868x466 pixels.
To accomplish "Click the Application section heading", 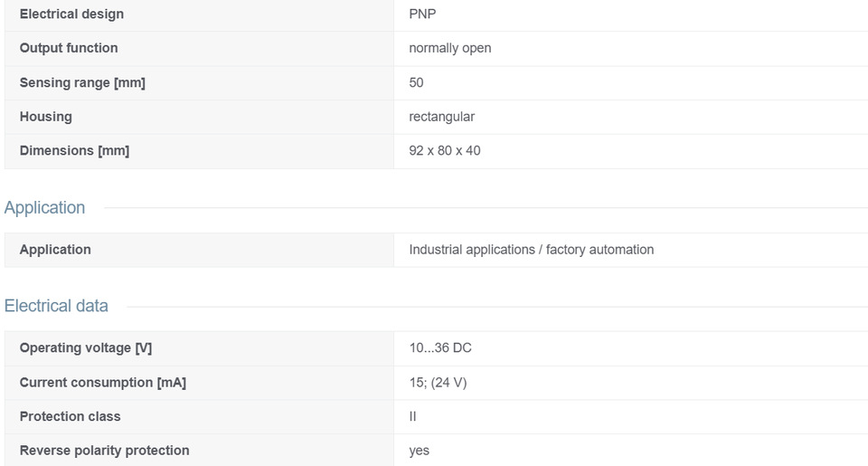I will (45, 208).
